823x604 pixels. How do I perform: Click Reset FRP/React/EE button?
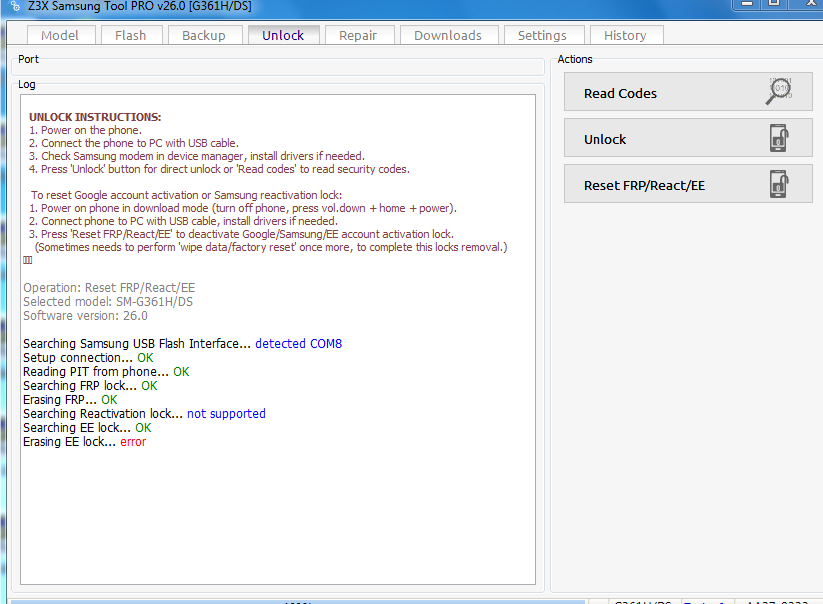688,184
